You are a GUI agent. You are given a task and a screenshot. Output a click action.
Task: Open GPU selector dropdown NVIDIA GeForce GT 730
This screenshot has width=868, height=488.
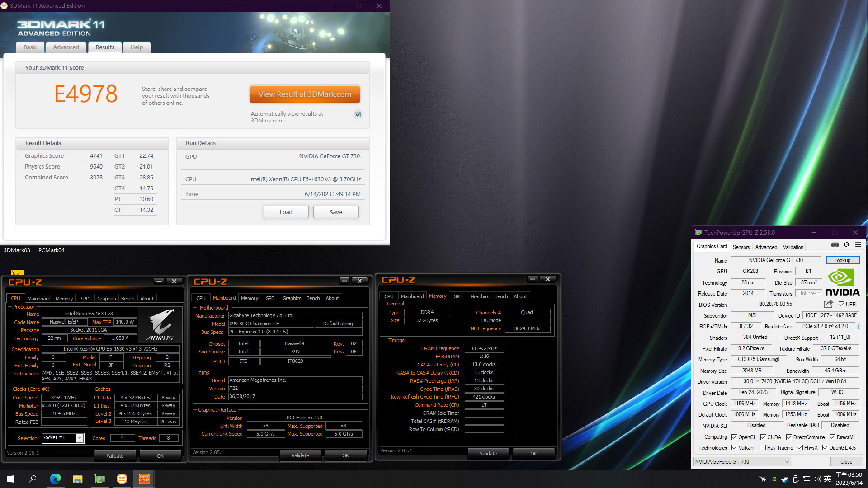tap(742, 462)
